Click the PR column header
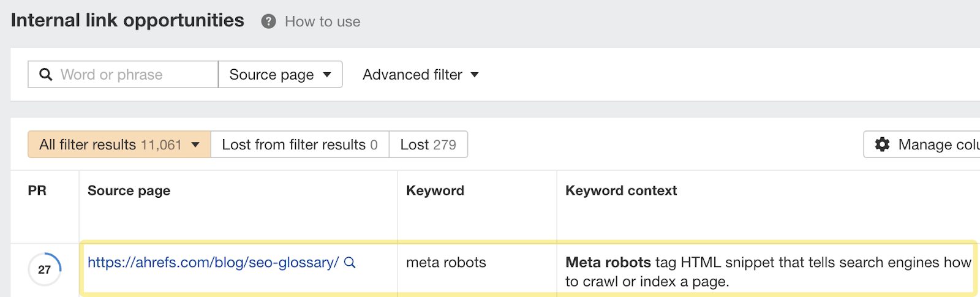This screenshot has height=297, width=980. (x=37, y=190)
